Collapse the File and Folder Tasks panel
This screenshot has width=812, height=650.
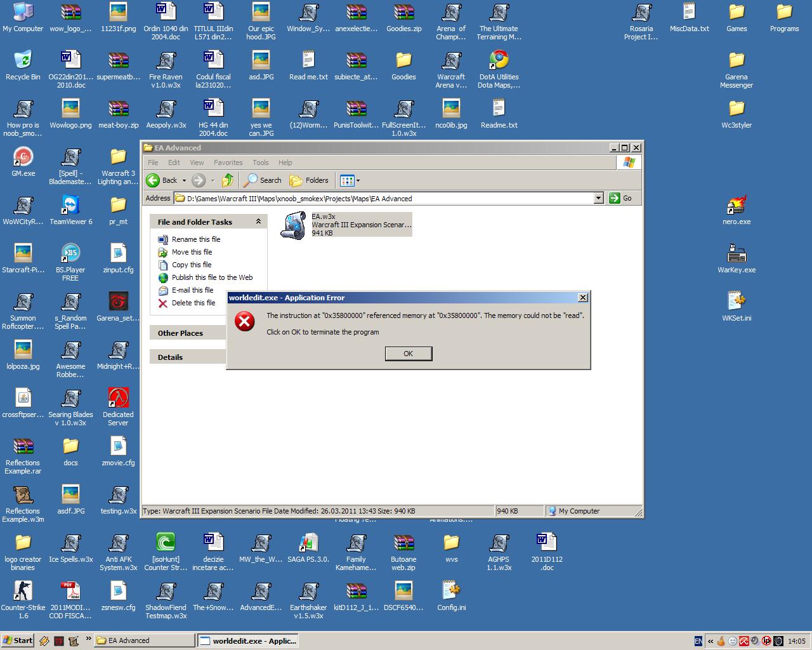pyautogui.click(x=258, y=222)
